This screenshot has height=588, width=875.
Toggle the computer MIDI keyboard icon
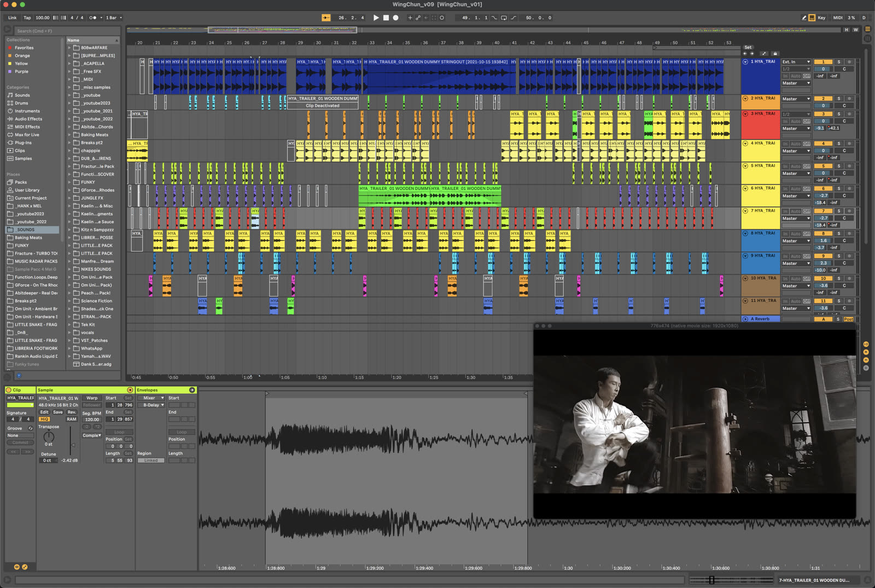812,18
